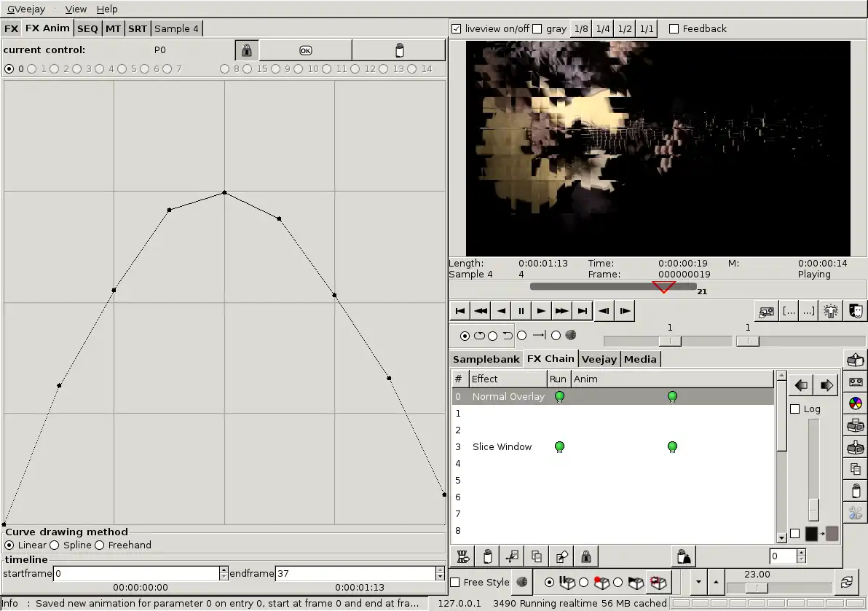Click the left arrow button above Log

(801, 385)
